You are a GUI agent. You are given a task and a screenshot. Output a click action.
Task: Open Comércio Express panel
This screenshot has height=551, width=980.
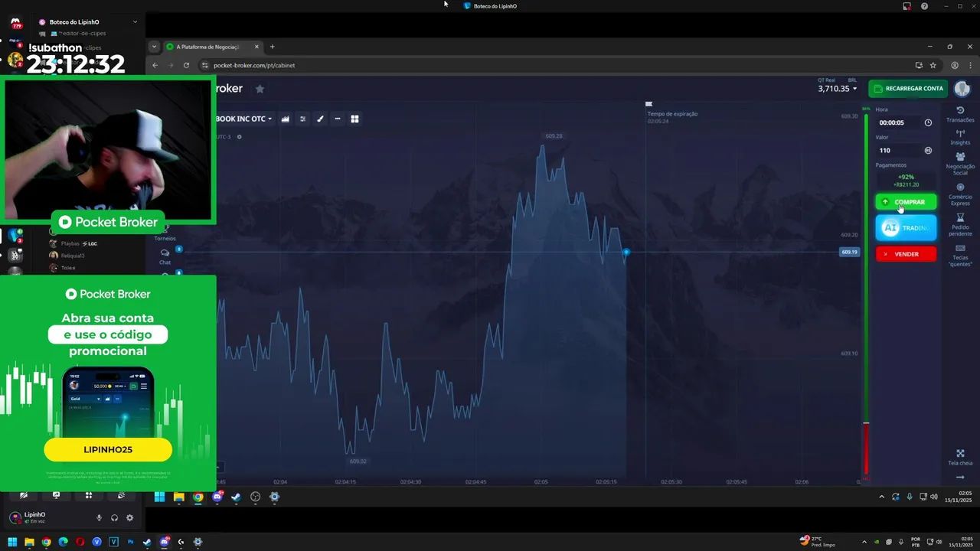[960, 194]
